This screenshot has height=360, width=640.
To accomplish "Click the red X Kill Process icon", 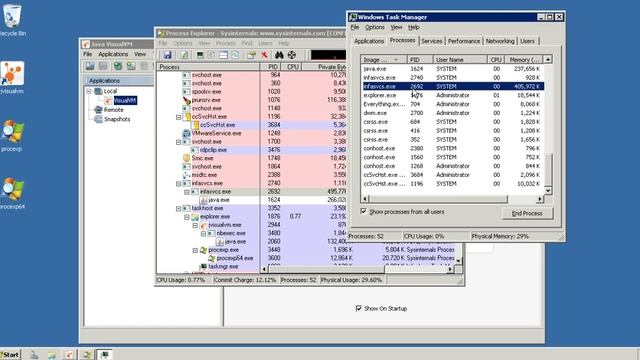I will tap(264, 55).
